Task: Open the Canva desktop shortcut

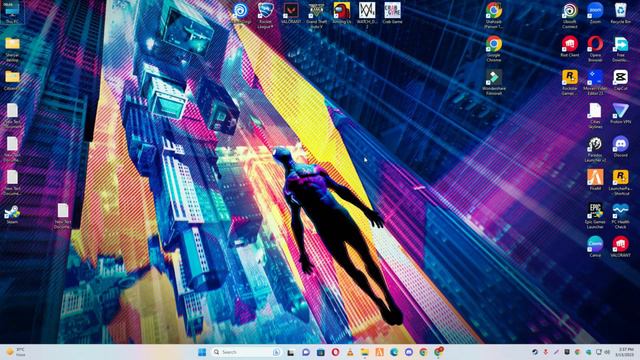Action: pos(595,247)
